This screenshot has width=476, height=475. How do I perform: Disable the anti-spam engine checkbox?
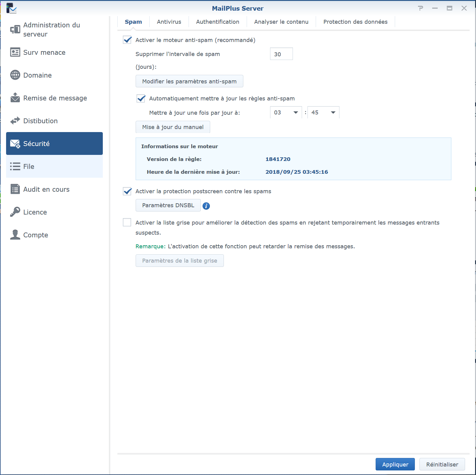click(x=127, y=40)
